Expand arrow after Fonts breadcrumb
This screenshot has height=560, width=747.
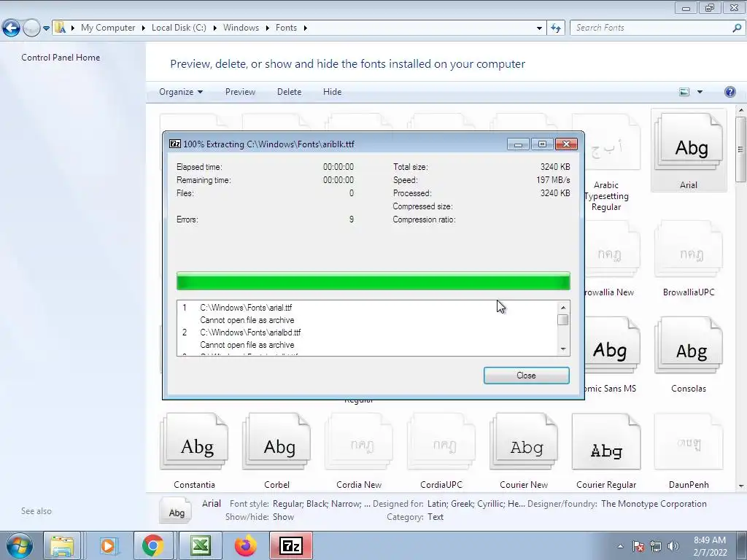306,28
